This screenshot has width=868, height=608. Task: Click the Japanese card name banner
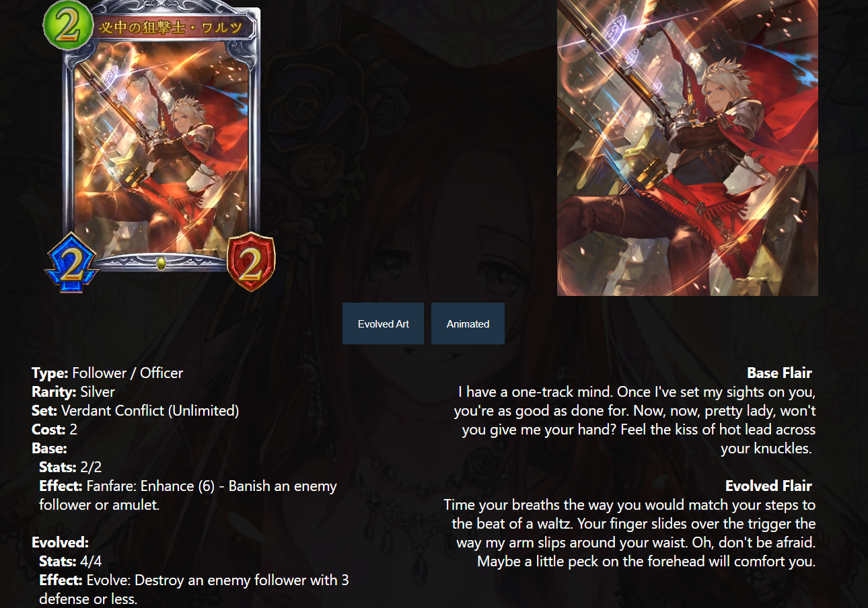click(x=176, y=28)
